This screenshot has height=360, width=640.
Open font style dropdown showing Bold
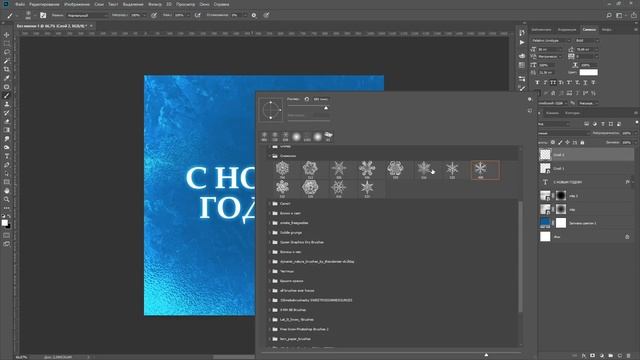[587, 40]
